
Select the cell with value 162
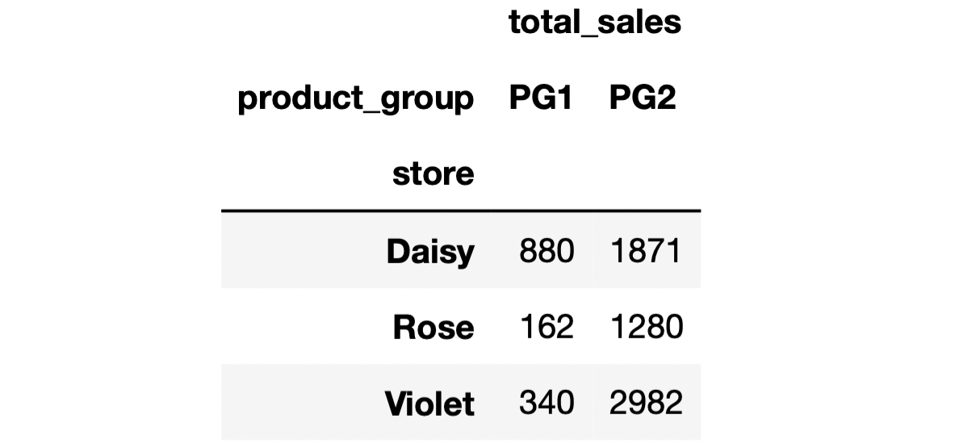(547, 327)
